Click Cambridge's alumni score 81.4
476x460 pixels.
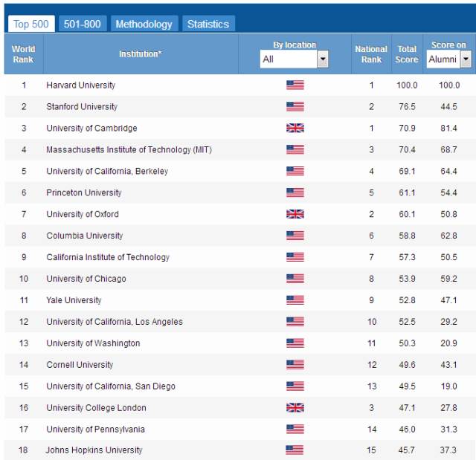pyautogui.click(x=448, y=129)
